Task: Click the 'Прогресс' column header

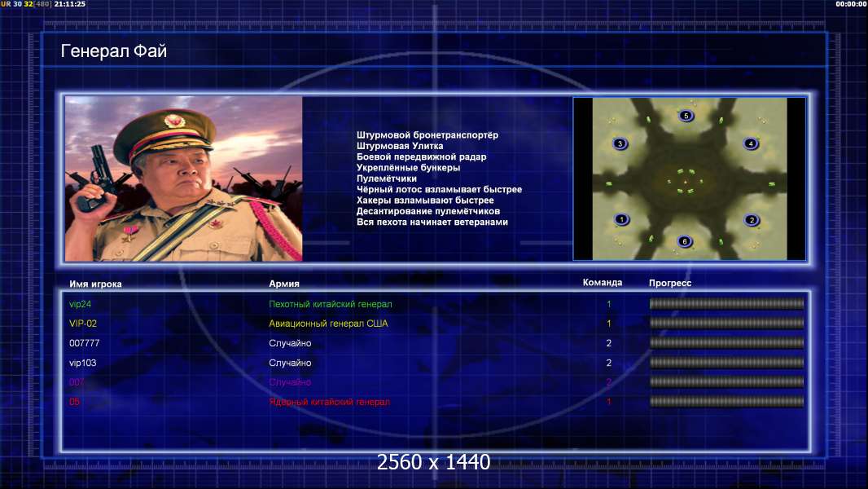Action: click(670, 283)
